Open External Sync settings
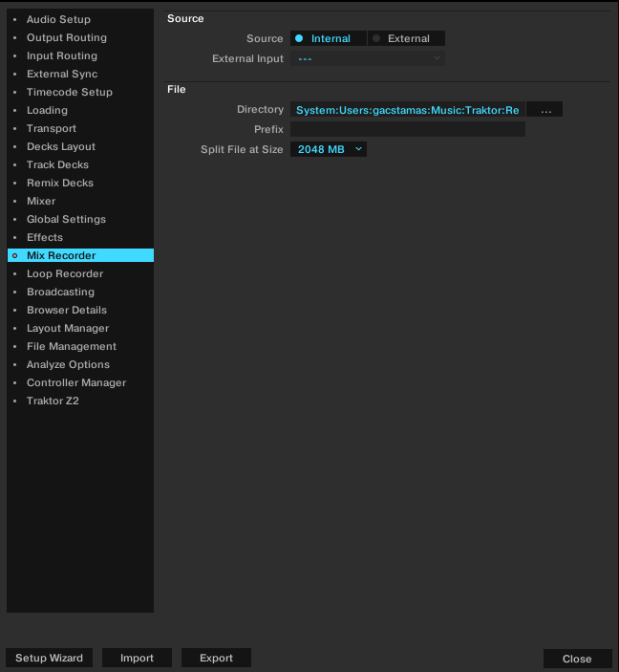This screenshot has height=672, width=619. click(x=80, y=74)
